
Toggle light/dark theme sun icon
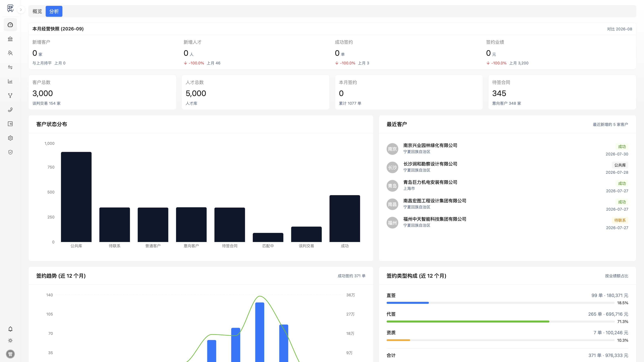pyautogui.click(x=10, y=340)
